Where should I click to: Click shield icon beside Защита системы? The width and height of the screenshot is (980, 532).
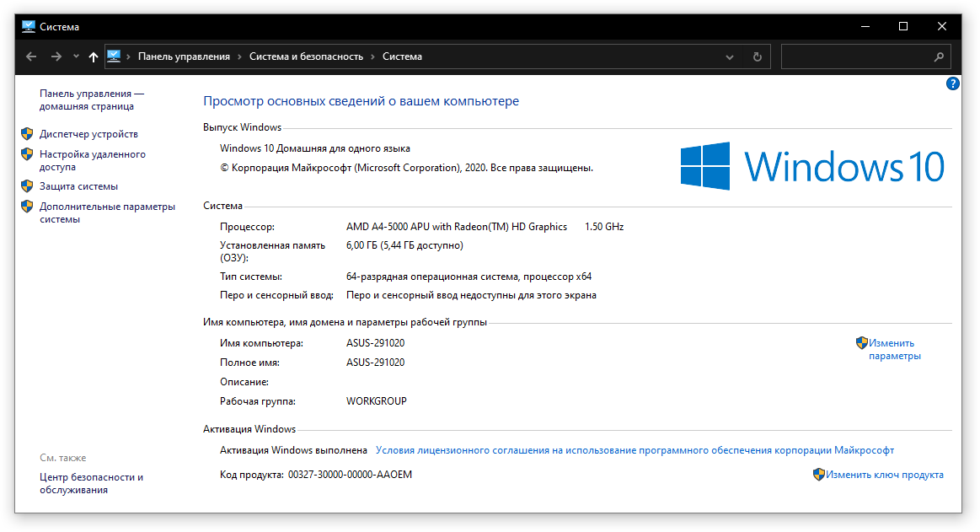pos(27,185)
